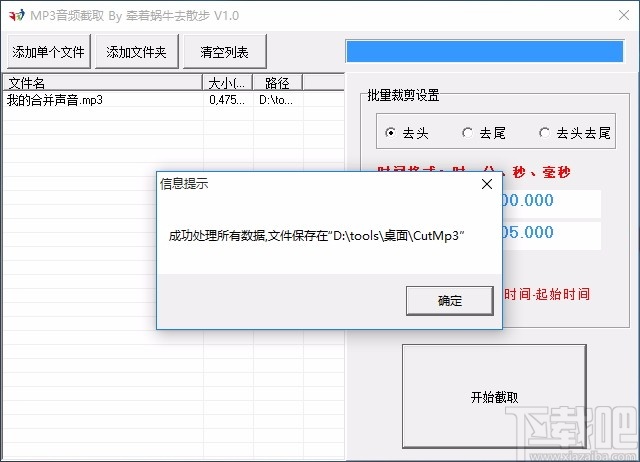Click the time field ending 00.000
Screen dimensions: 640x462
(551, 203)
